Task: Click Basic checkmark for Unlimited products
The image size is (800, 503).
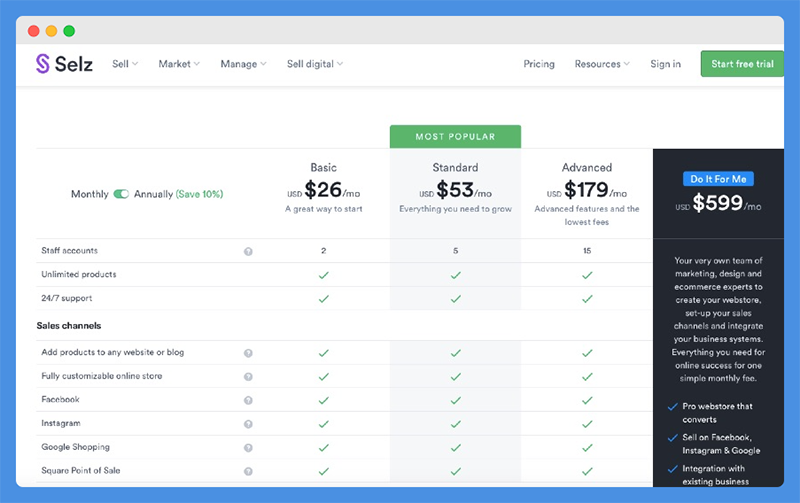Action: pos(323,275)
